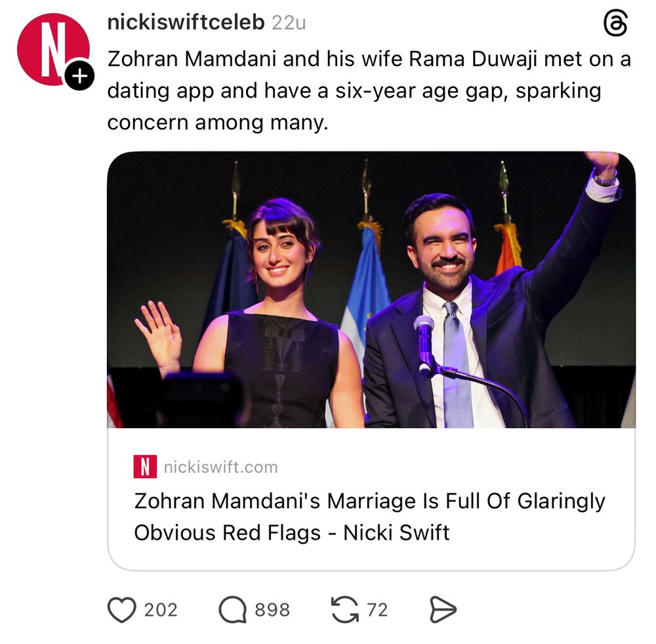Image resolution: width=656 pixels, height=644 pixels.
Task: Click the post caption about Zohran Mamdani
Action: 367,90
